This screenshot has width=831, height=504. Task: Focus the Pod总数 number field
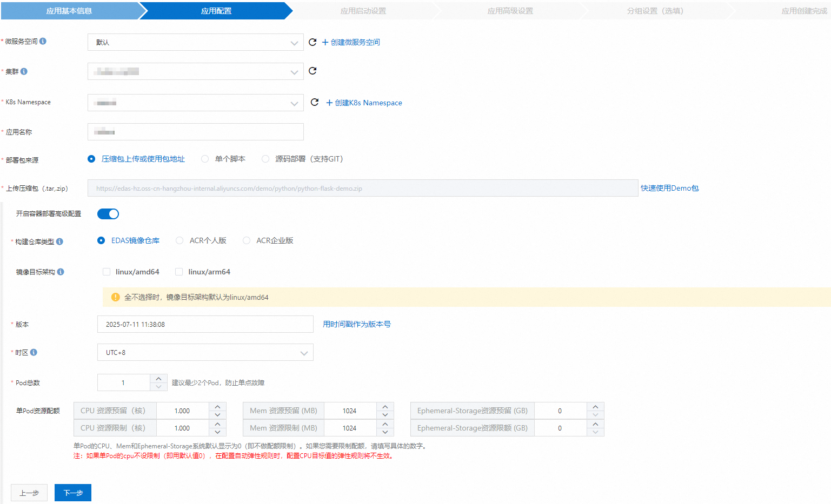pyautogui.click(x=123, y=382)
